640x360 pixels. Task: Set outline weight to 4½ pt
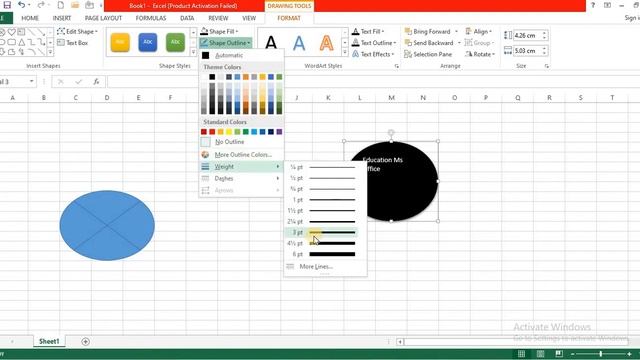pos(322,243)
